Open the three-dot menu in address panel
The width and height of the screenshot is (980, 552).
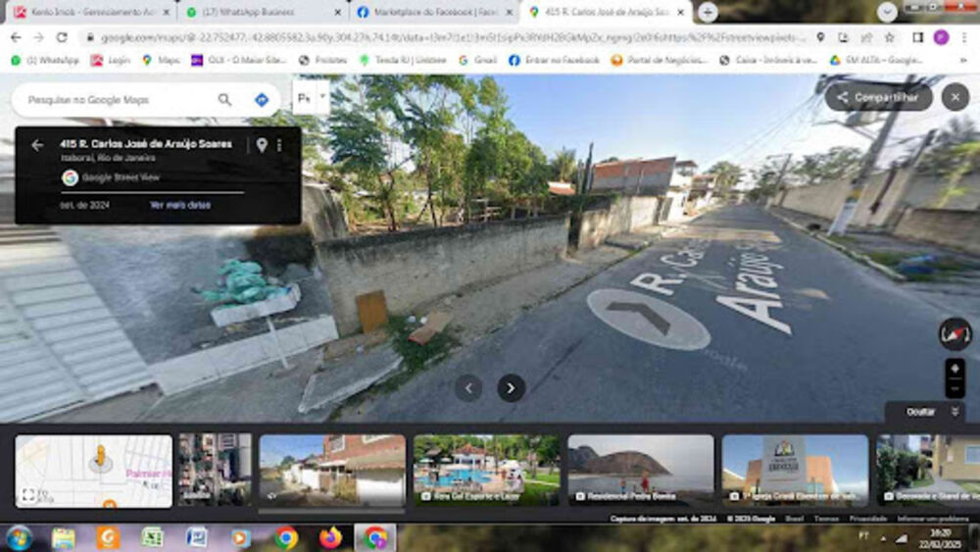(x=279, y=145)
